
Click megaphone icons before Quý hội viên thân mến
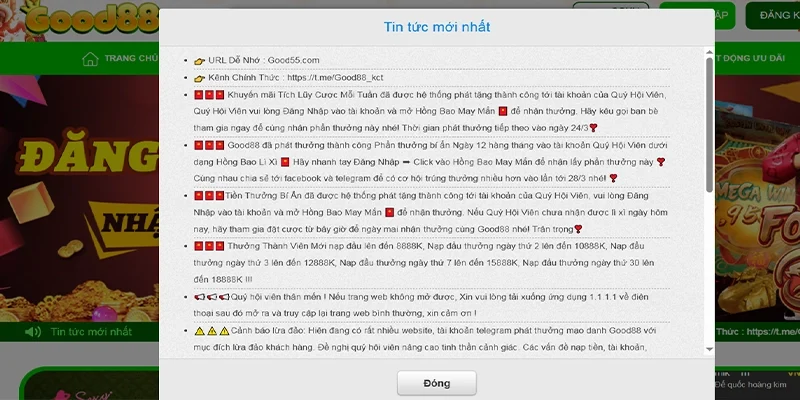click(x=212, y=297)
